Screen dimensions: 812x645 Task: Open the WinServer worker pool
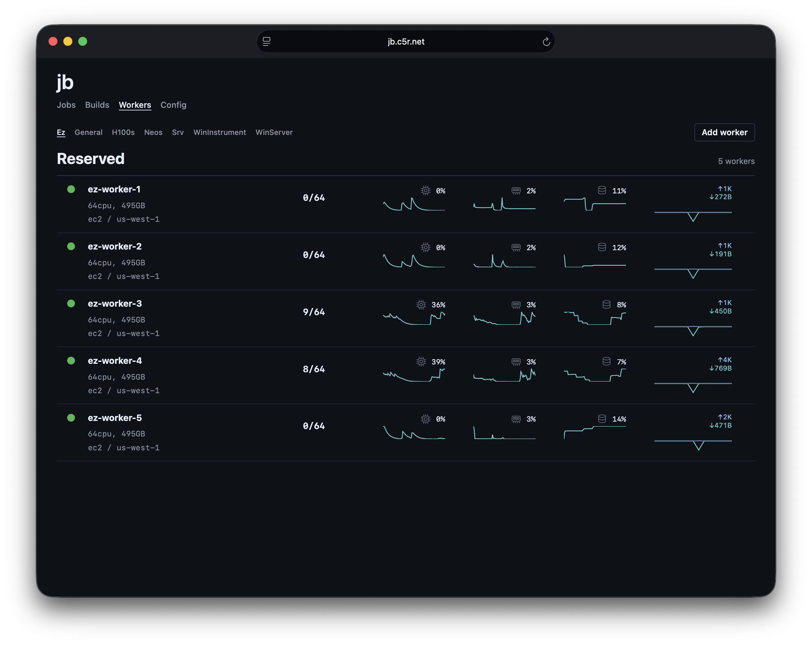274,133
